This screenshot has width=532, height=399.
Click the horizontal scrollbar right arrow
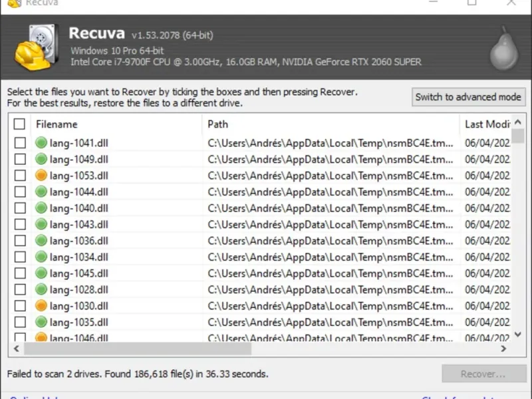pyautogui.click(x=503, y=348)
